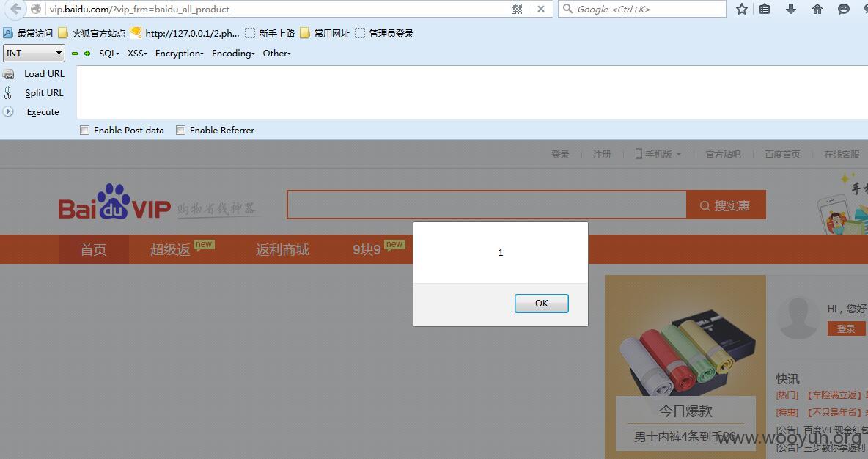Open the Encryption dropdown menu
Screen dimensions: 868x459
click(x=180, y=53)
